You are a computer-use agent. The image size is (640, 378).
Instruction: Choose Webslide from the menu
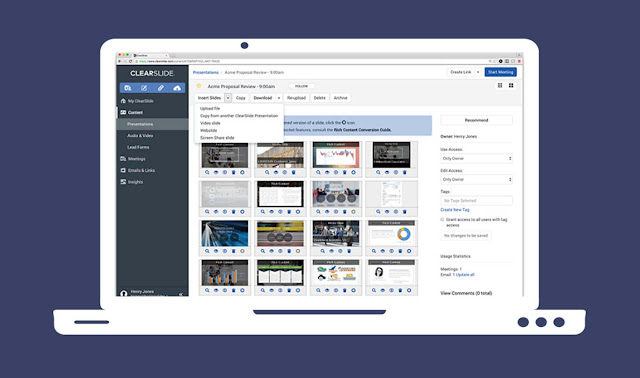point(209,131)
